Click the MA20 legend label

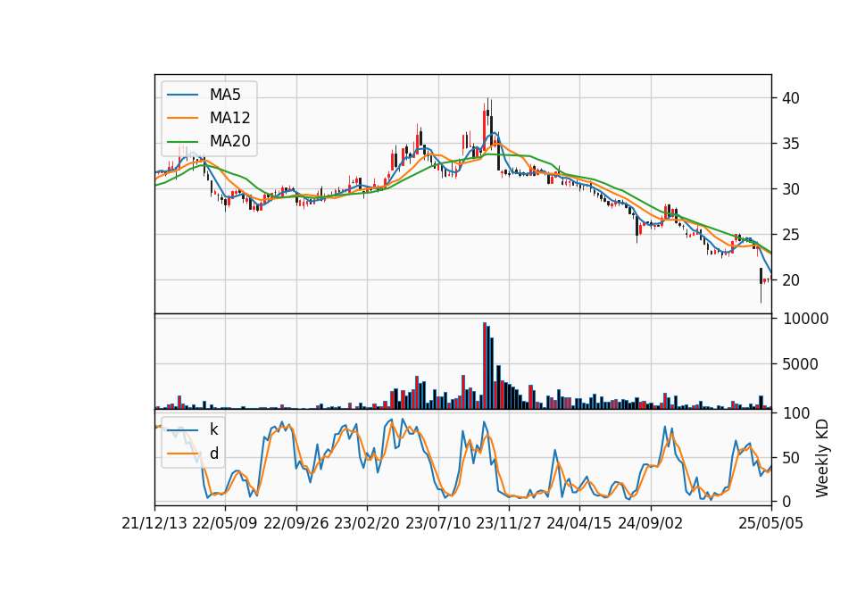229,141
